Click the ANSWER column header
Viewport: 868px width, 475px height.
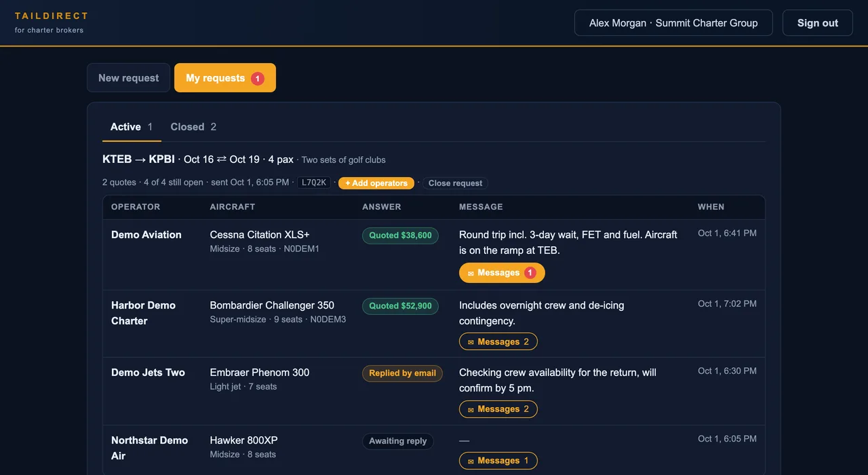pos(382,207)
